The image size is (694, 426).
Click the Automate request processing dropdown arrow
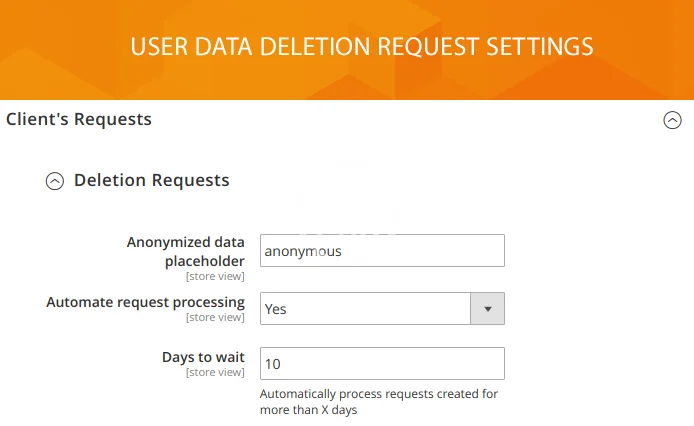487,309
